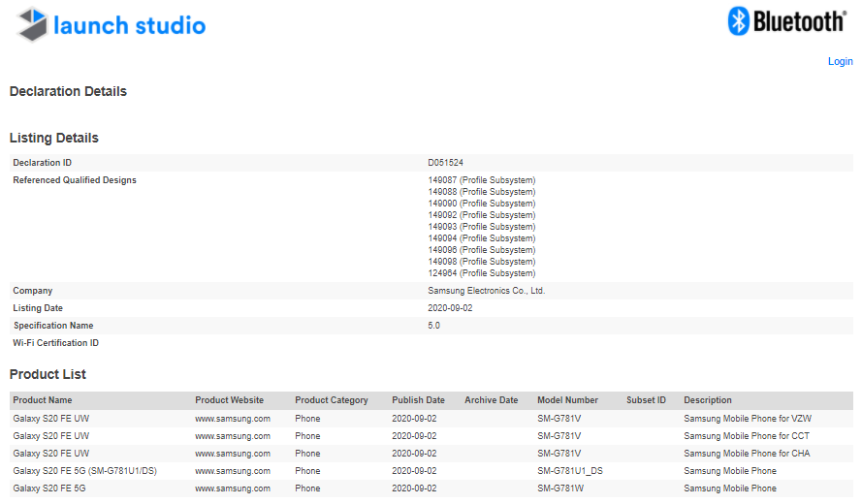862x504 pixels.
Task: Open www.samsung.com in the SM-G781W row
Action: point(233,488)
